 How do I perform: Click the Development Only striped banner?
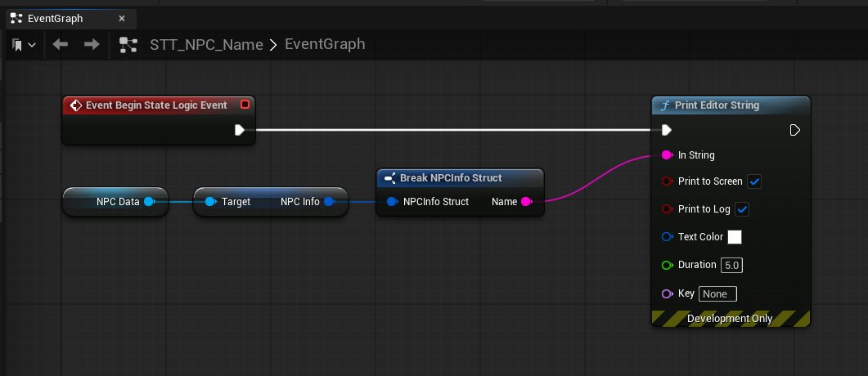click(731, 319)
